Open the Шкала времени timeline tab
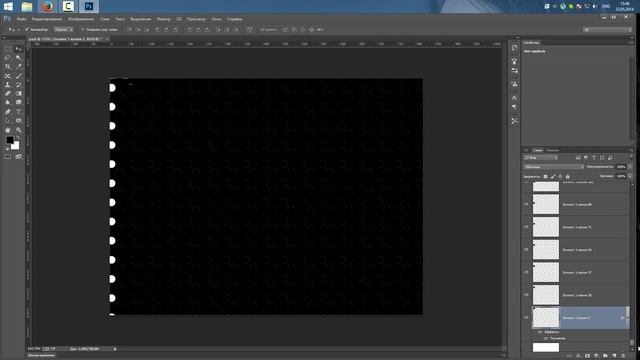The width and height of the screenshot is (640, 360). coord(41,356)
